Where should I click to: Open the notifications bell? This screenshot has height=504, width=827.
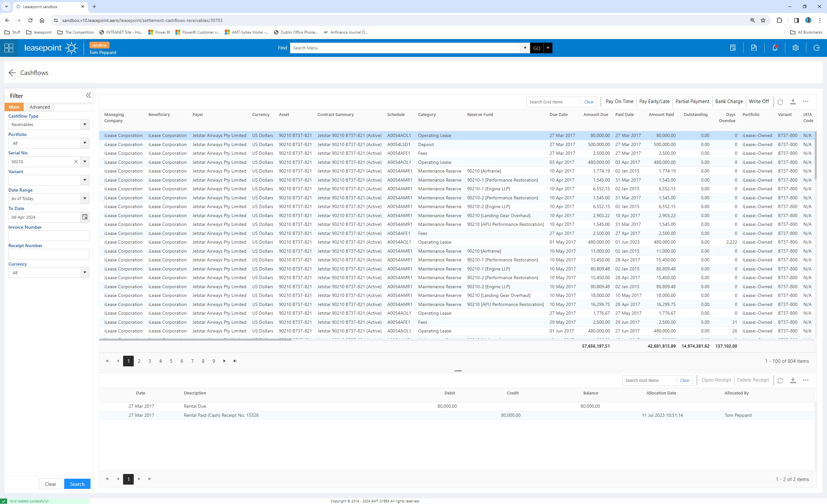(775, 48)
